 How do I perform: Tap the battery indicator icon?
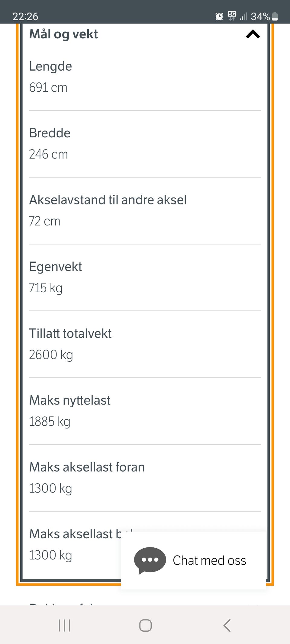point(275,16)
